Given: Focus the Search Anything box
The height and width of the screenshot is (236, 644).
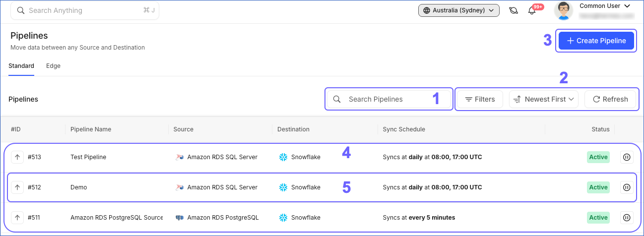Looking at the screenshot, I should pos(85,10).
